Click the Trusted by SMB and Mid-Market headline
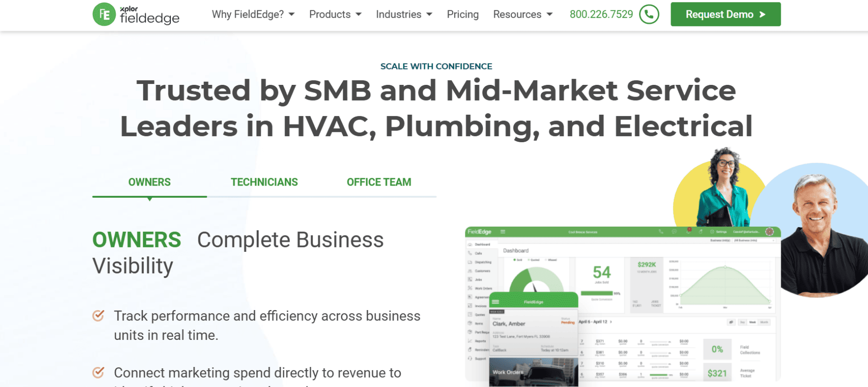The width and height of the screenshot is (868, 387). [436, 108]
